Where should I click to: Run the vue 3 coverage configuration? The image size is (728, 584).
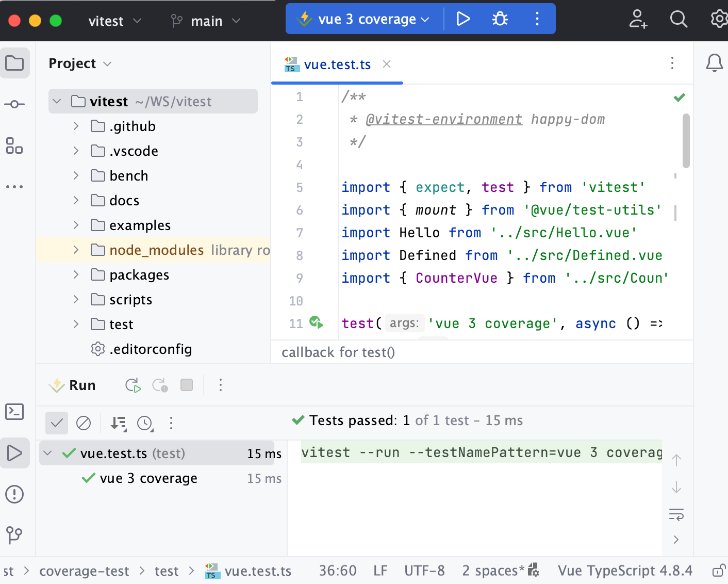coord(462,19)
